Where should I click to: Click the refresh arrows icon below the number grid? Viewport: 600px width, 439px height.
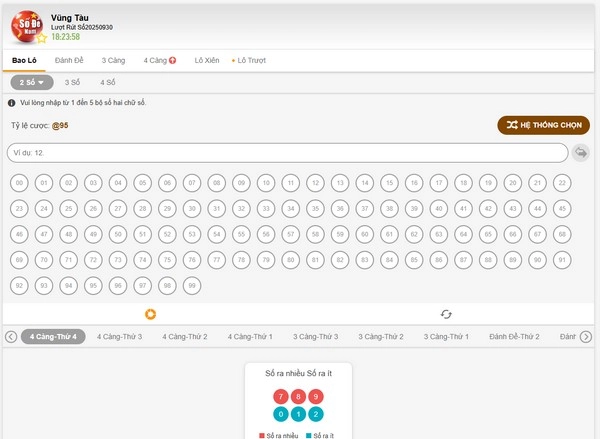click(x=447, y=314)
